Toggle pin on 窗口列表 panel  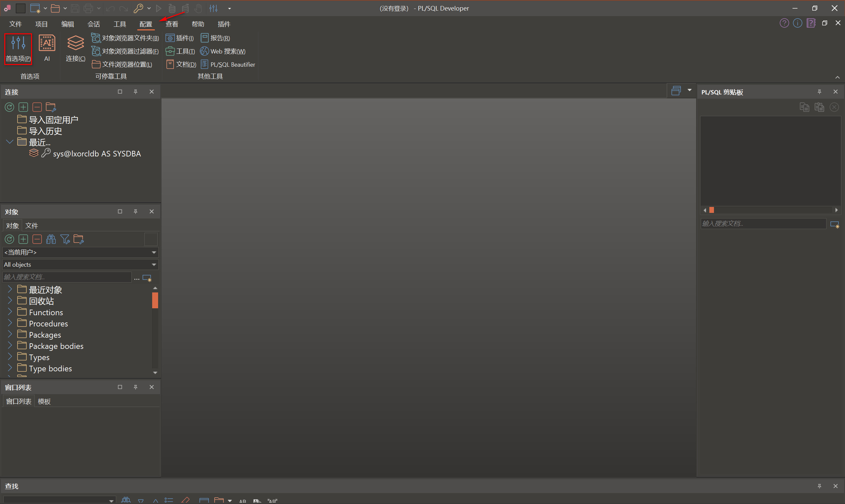pyautogui.click(x=136, y=387)
